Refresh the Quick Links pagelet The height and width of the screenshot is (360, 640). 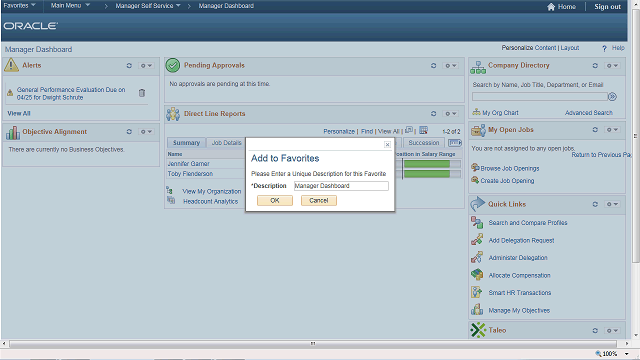click(x=595, y=204)
